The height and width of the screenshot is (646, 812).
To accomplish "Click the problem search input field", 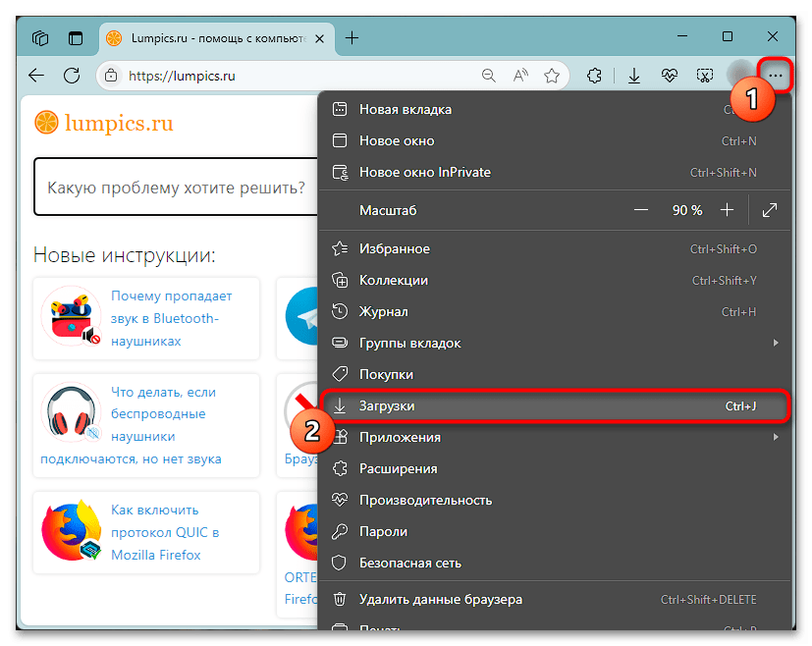I will coord(175,187).
